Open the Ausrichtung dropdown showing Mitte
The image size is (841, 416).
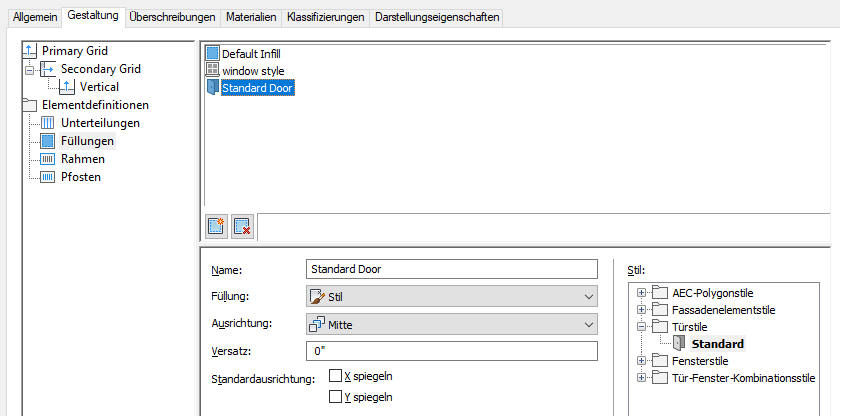click(452, 324)
